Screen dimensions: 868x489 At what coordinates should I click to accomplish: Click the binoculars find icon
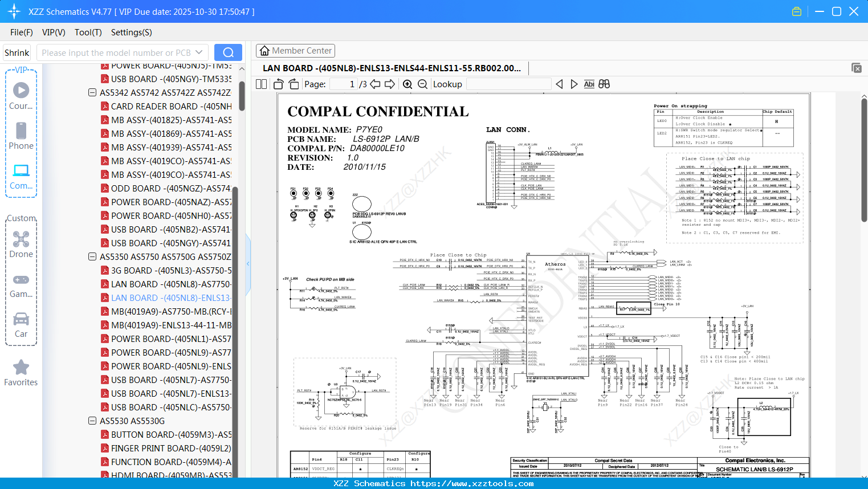click(604, 84)
